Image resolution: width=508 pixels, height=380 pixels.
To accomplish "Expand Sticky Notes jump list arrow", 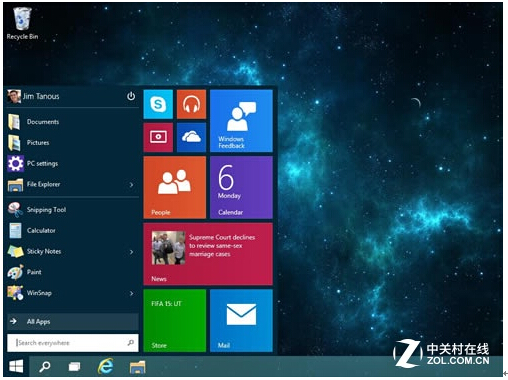I will pyautogui.click(x=132, y=252).
